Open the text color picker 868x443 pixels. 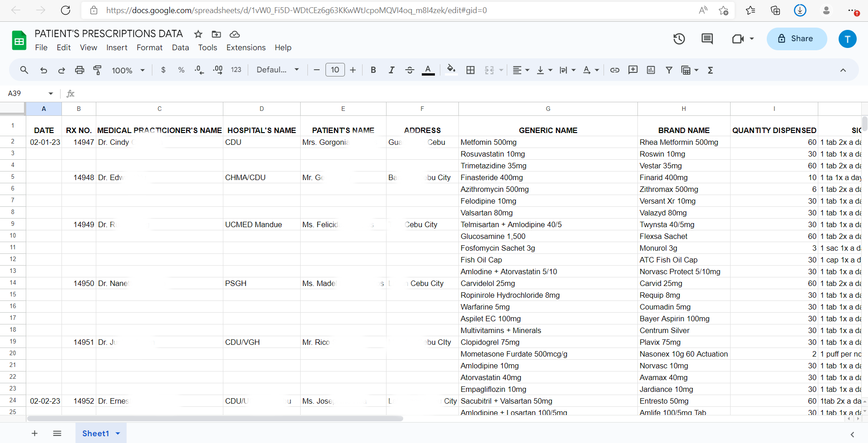(x=428, y=70)
